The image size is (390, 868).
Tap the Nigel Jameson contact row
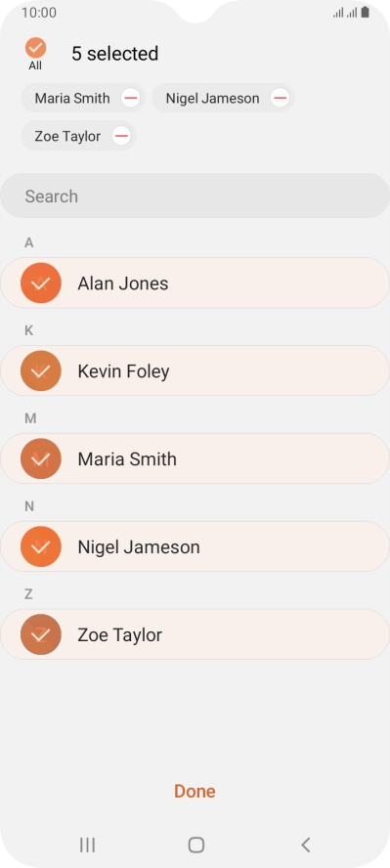[x=195, y=547]
